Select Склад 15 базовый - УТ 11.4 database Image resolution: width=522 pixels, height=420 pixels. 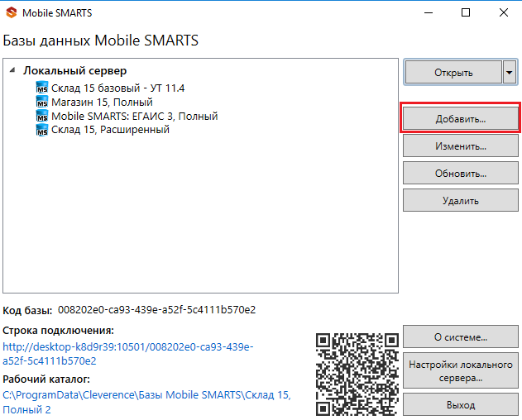click(117, 88)
